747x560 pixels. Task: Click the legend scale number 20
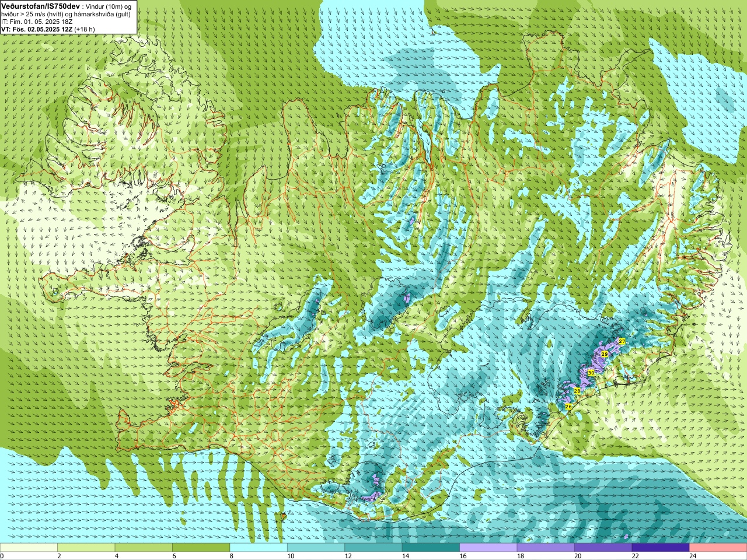(x=578, y=556)
